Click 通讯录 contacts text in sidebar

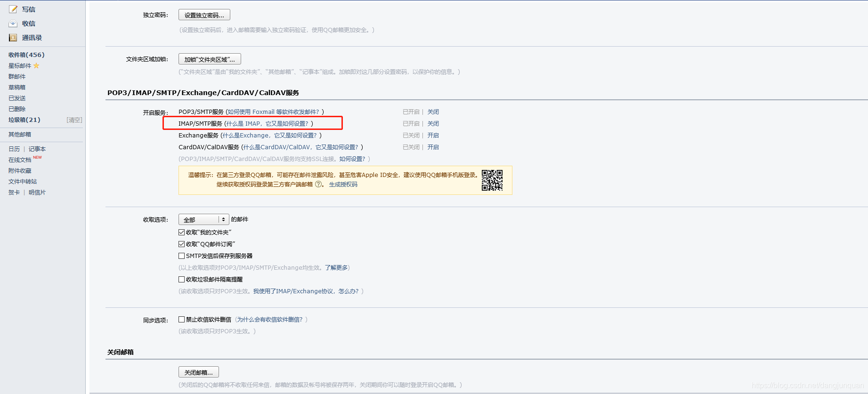point(32,38)
